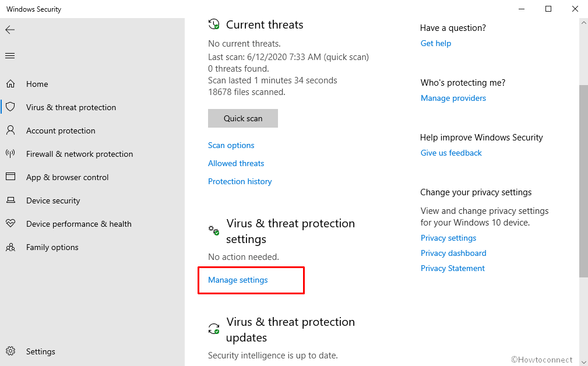The width and height of the screenshot is (588, 366).
Task: Click Give us feedback link
Action: pos(451,153)
